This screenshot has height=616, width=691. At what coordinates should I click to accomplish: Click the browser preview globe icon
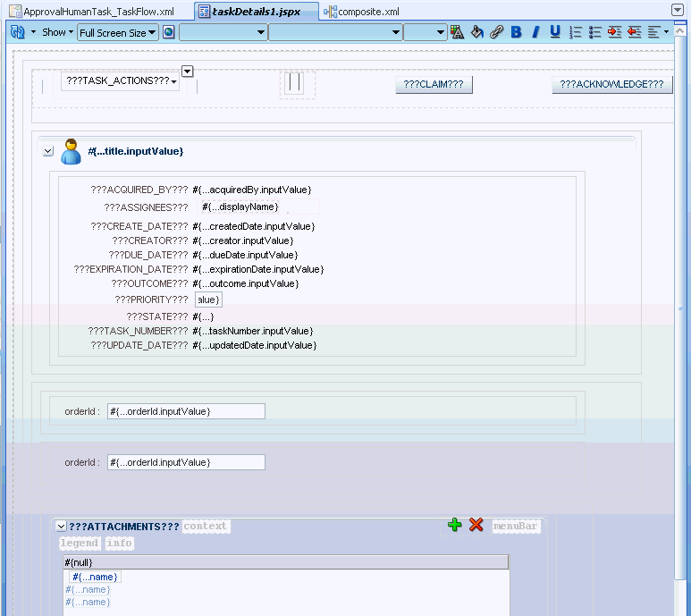click(169, 32)
